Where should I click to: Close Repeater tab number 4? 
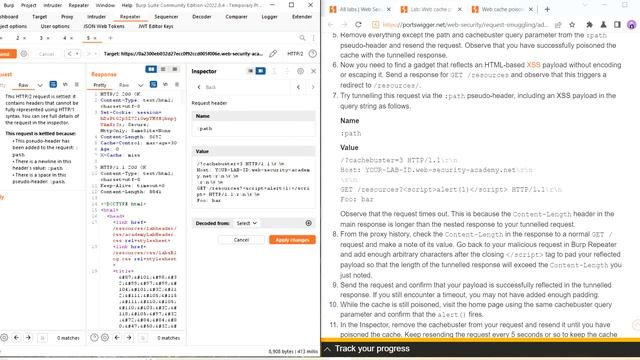click(71, 38)
